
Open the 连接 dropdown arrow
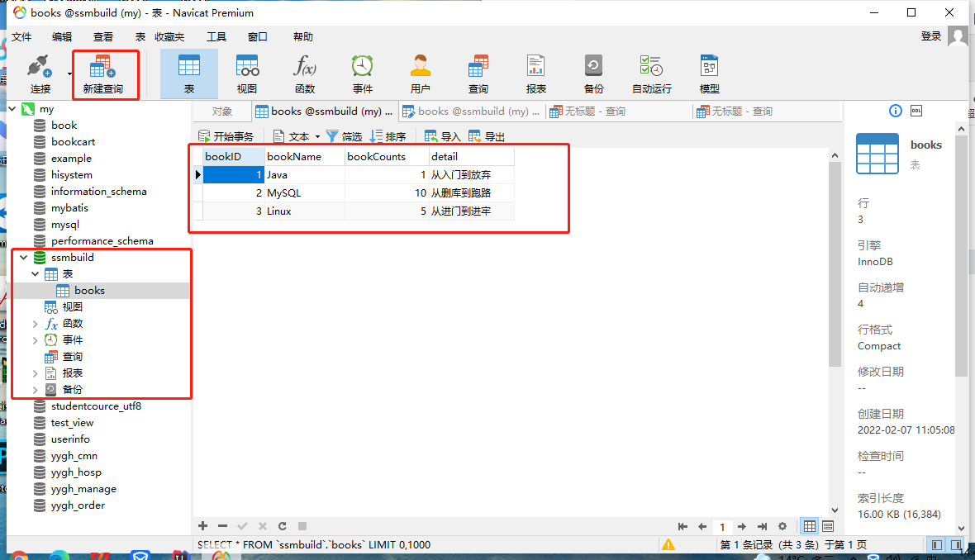pos(69,74)
